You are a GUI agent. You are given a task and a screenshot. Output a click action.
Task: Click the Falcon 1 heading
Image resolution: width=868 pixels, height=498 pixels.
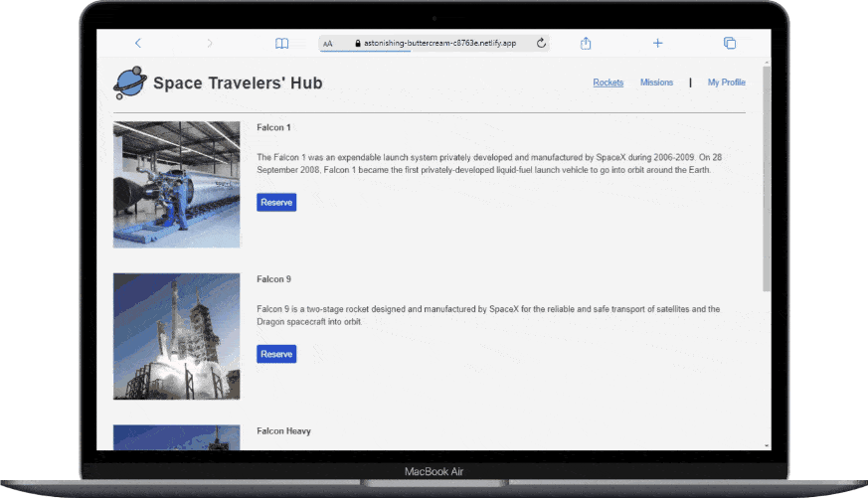coord(273,127)
